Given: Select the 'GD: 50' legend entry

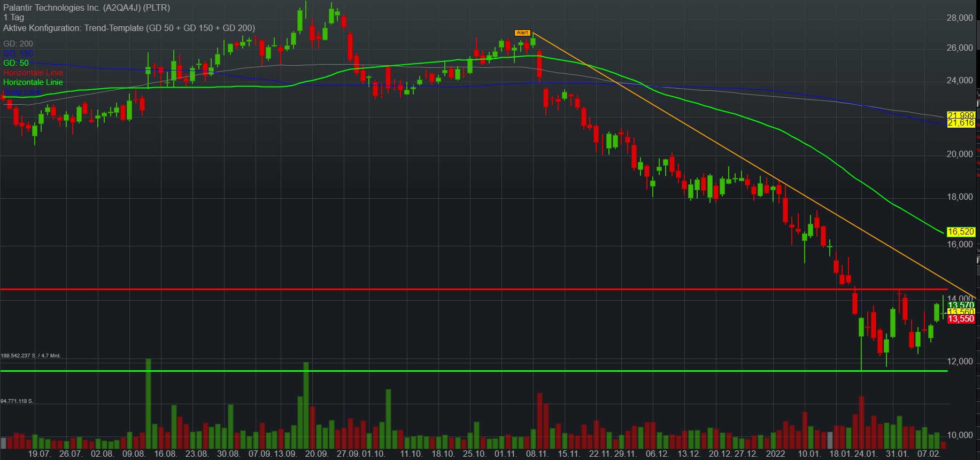Looking at the screenshot, I should click(x=16, y=63).
